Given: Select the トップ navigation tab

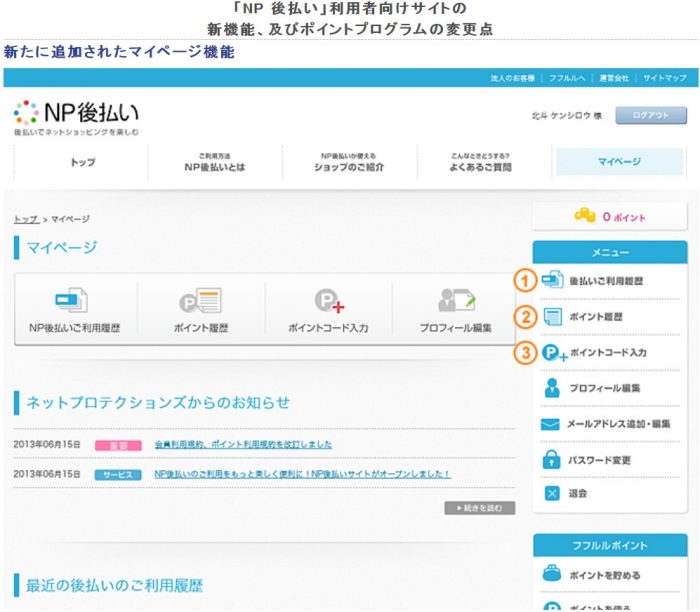Looking at the screenshot, I should coord(81,162).
